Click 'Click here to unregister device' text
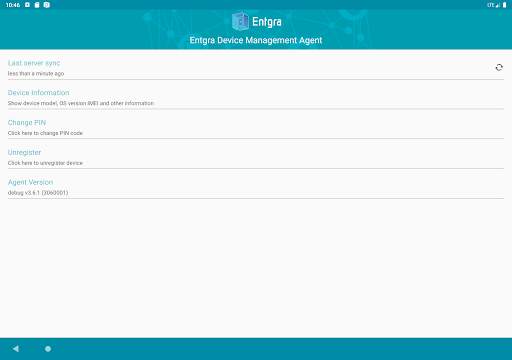Image resolution: width=512 pixels, height=360 pixels. [45, 163]
